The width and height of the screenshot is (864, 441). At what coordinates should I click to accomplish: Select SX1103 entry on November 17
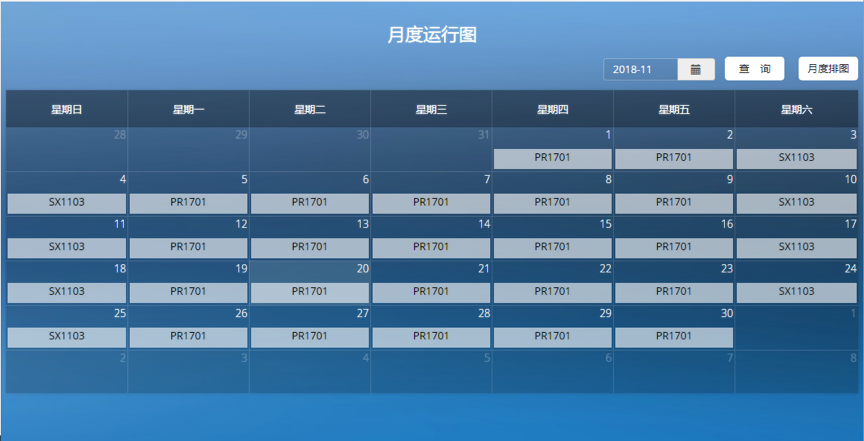797,248
